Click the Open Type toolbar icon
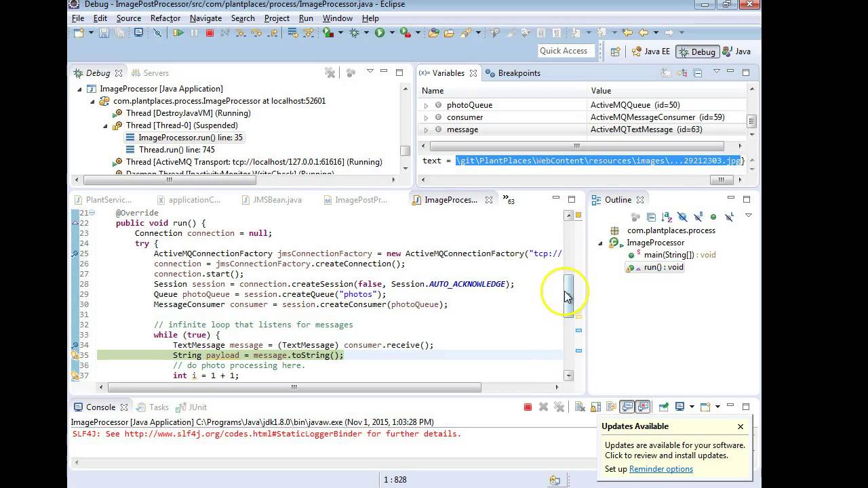The width and height of the screenshot is (868, 488). (433, 33)
